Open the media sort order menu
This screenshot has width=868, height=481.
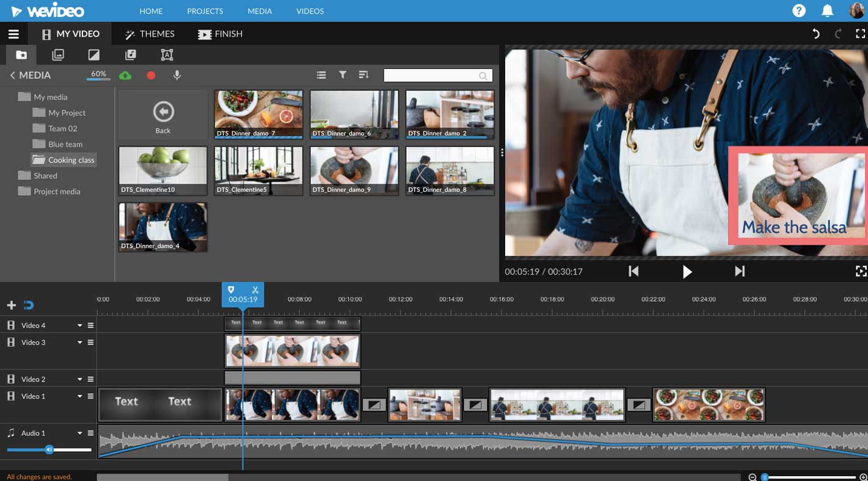tap(363, 74)
